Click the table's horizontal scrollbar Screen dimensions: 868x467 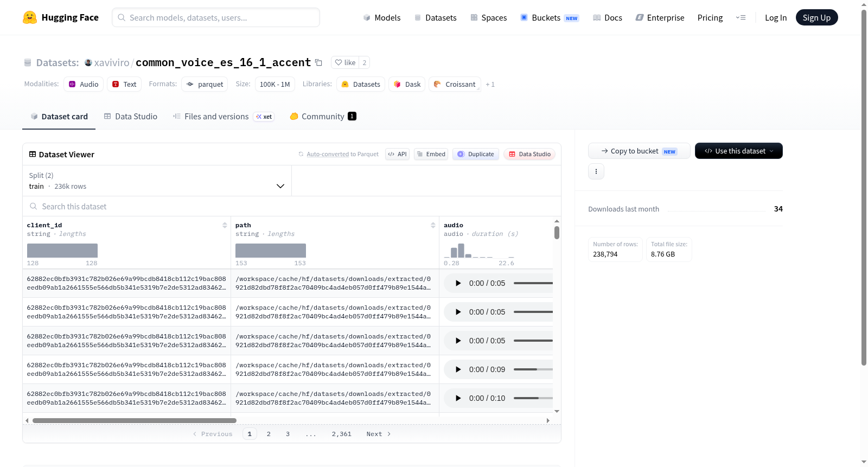(x=135, y=420)
